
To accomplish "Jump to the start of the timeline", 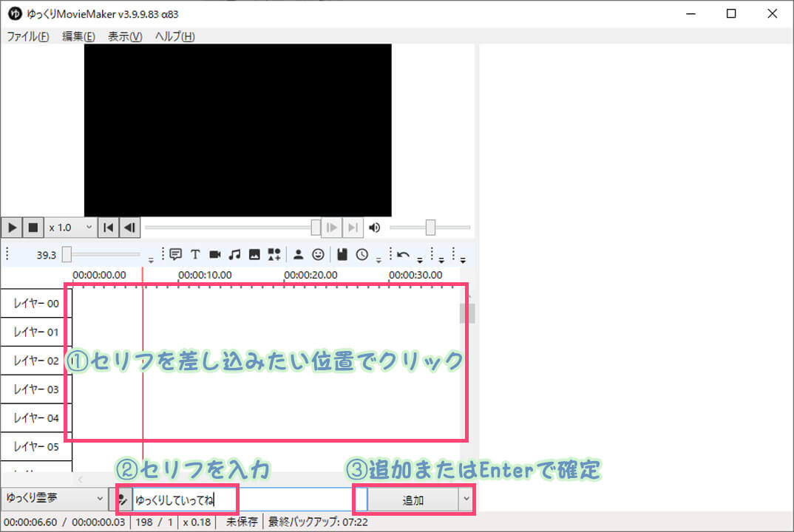I will [109, 228].
